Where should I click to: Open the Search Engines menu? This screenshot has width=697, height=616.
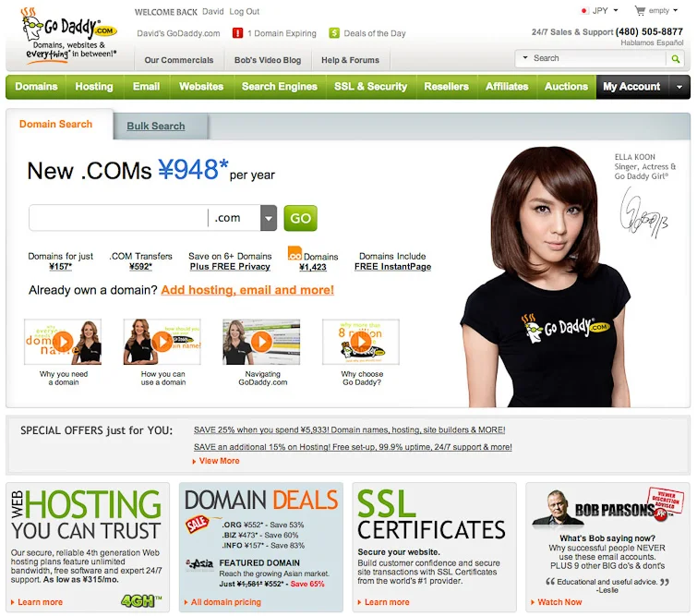[x=280, y=87]
